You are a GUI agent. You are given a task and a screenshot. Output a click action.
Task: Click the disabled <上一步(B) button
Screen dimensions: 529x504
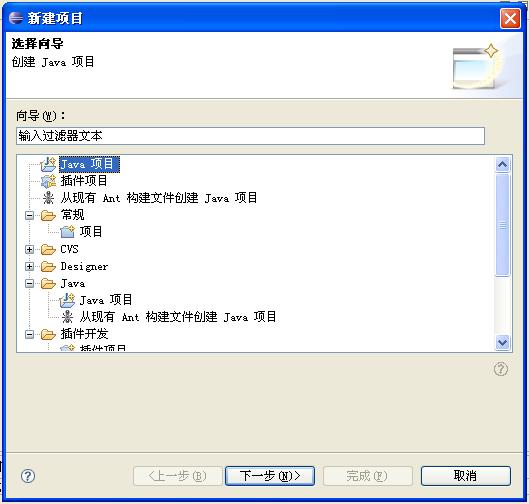pyautogui.click(x=178, y=476)
